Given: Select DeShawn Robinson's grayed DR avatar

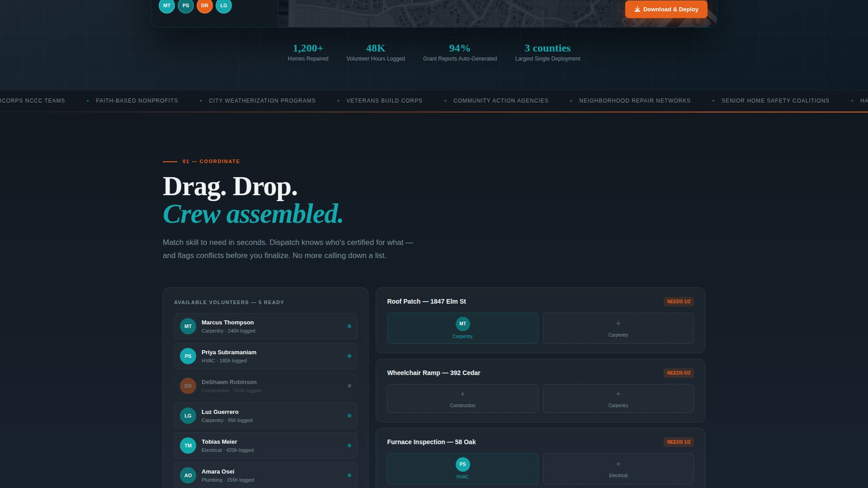Looking at the screenshot, I should pyautogui.click(x=188, y=385).
